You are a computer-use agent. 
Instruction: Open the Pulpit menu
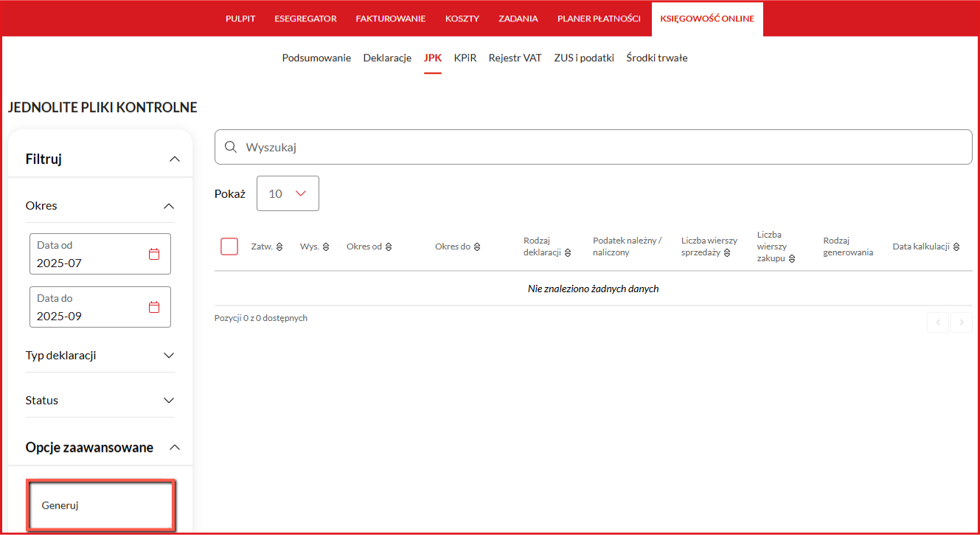click(x=240, y=18)
